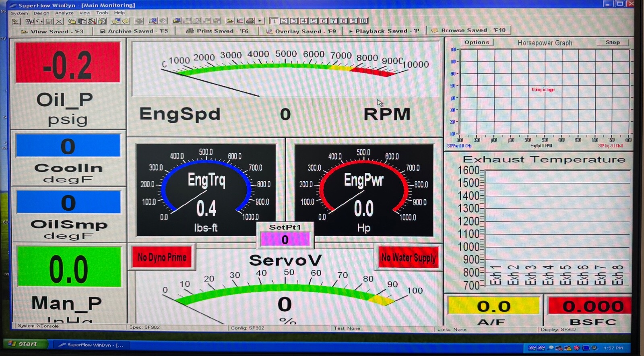
Task: Click the floppy disk save toolbar icon
Action: (49, 21)
